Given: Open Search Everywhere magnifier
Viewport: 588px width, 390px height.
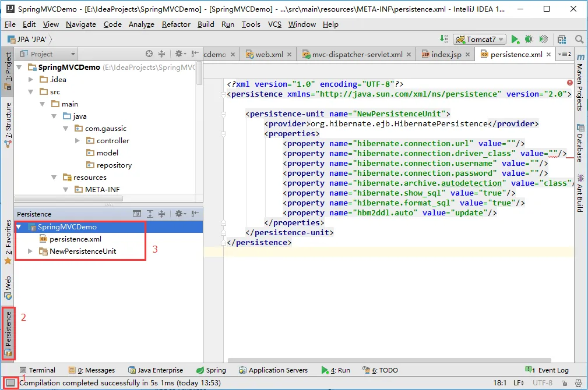Looking at the screenshot, I should pos(579,40).
